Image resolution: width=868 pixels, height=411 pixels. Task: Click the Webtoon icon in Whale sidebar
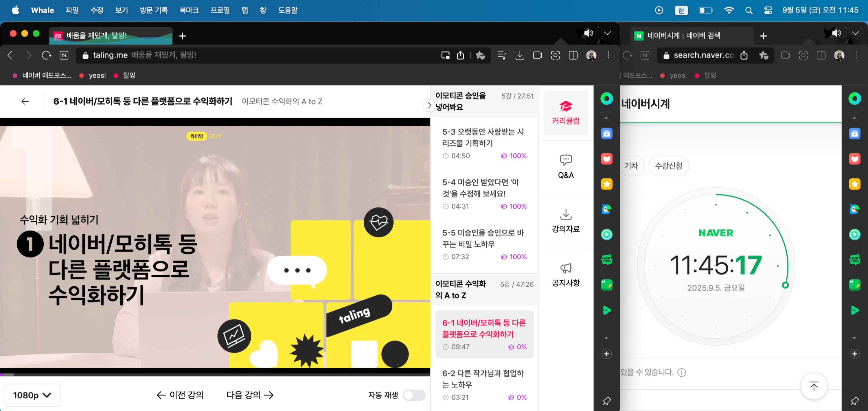click(x=606, y=260)
